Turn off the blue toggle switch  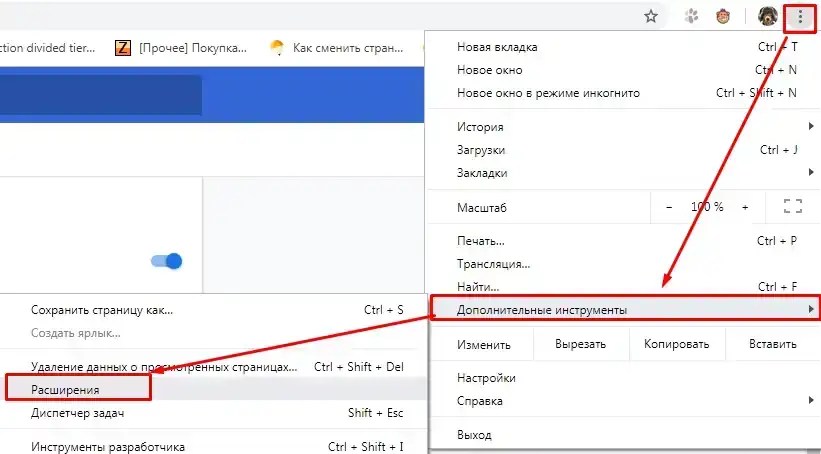click(167, 261)
